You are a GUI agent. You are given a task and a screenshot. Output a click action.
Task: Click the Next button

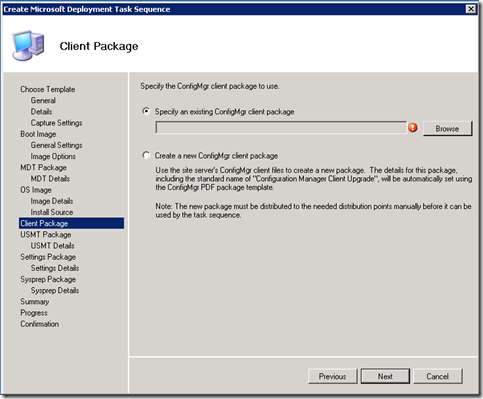click(385, 376)
